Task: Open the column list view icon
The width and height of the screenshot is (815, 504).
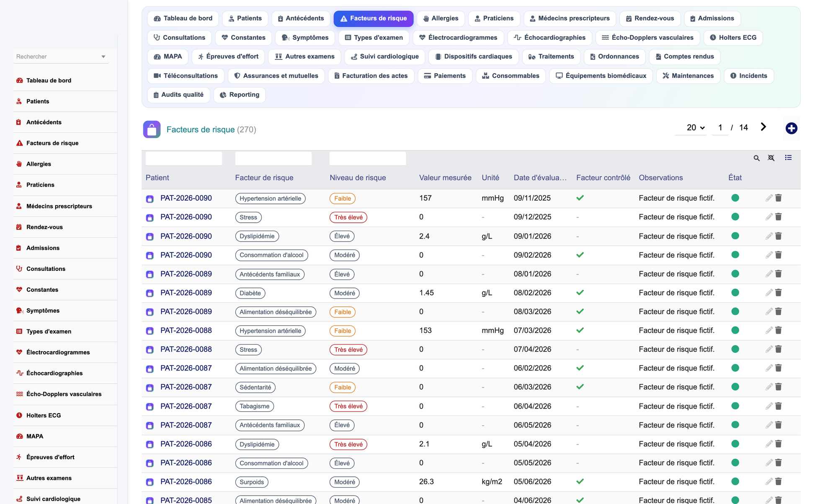Action: (788, 158)
